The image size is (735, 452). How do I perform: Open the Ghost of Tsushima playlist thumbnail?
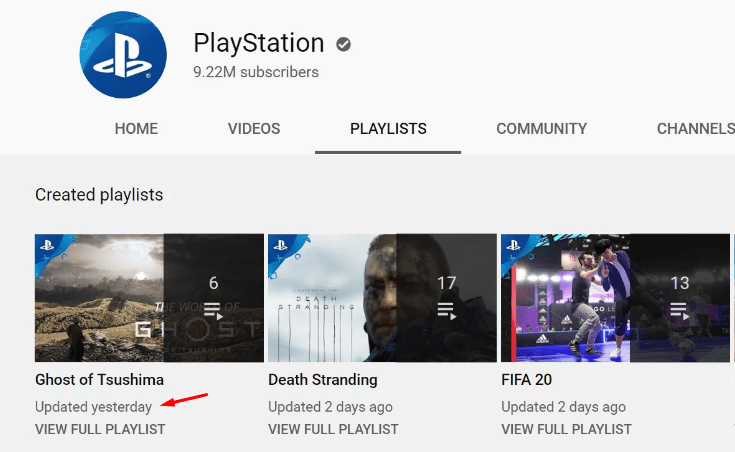(100, 297)
